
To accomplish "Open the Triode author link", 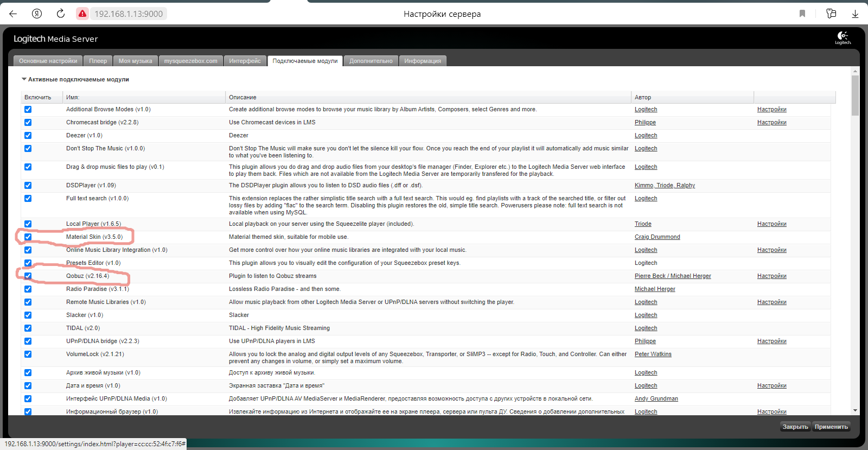I will pos(643,224).
